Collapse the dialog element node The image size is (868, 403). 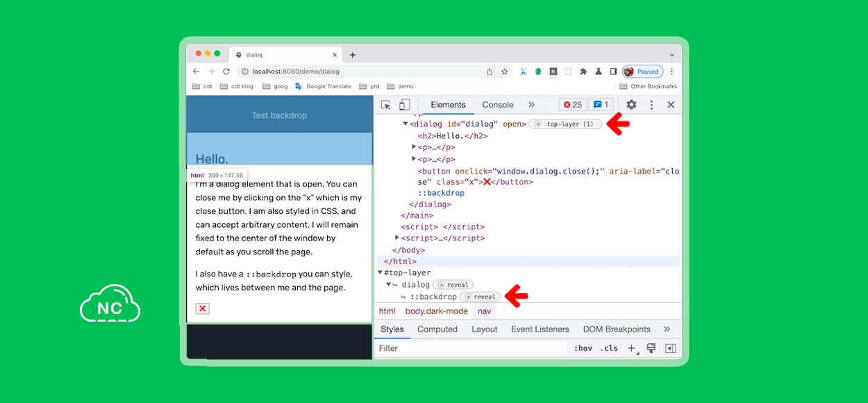click(x=406, y=124)
